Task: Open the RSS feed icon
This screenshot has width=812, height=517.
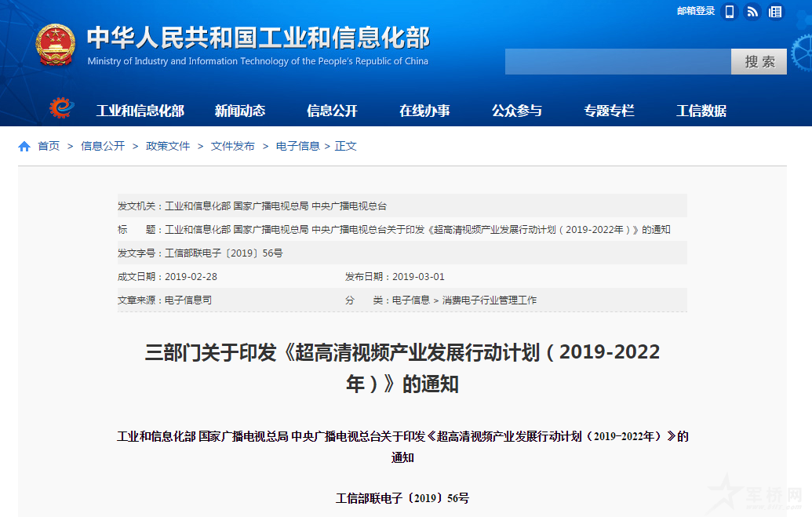Action: click(x=752, y=12)
